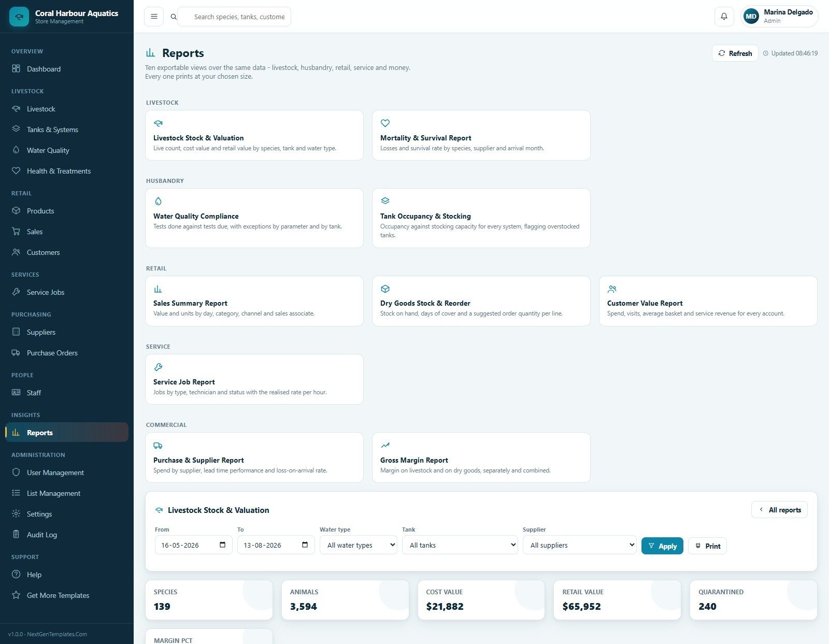Click the Cost Value $21,882 card
Screen dimensions: 829x644
click(x=481, y=599)
